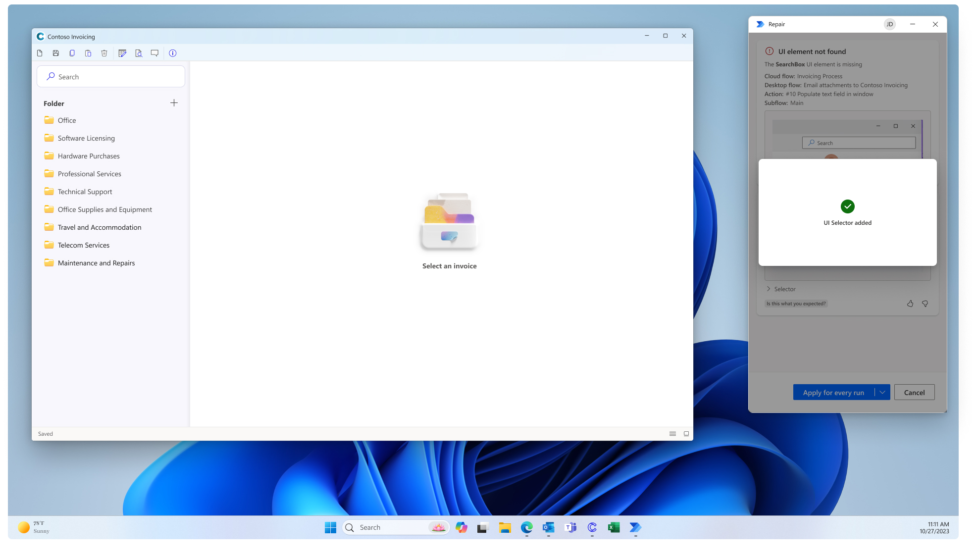Click the save/floppy disk icon in toolbar
Viewport: 976px width, 560px height.
[x=55, y=53]
